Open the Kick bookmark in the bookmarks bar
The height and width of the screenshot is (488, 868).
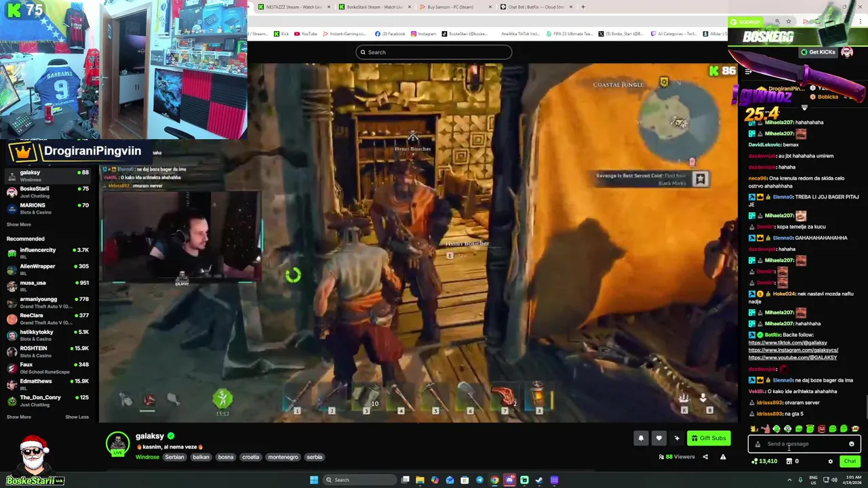[281, 34]
